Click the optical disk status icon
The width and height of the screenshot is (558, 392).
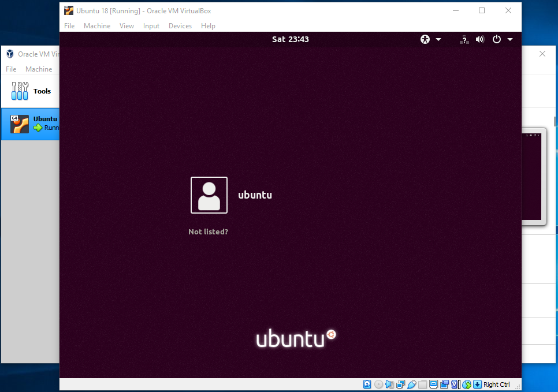click(379, 384)
